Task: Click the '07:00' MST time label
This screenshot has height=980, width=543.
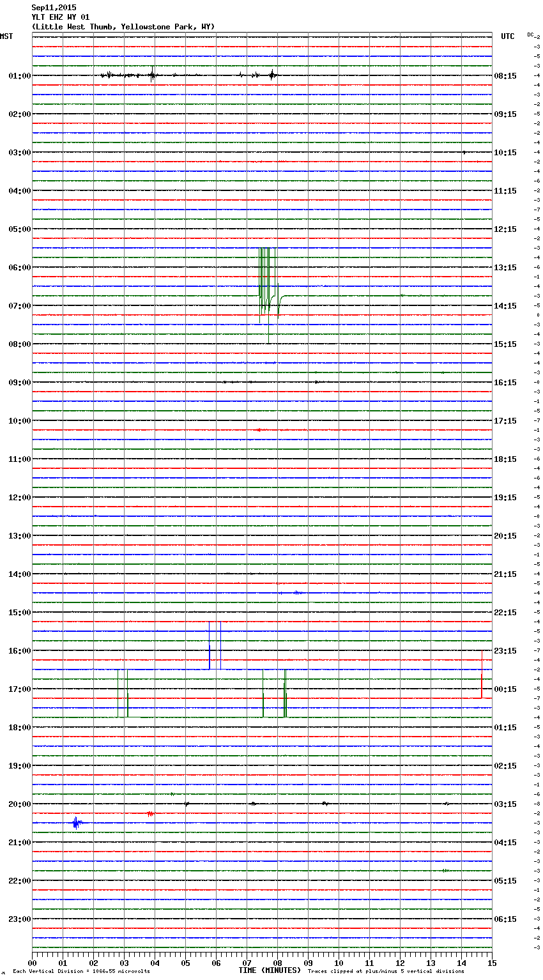Action: 20,306
